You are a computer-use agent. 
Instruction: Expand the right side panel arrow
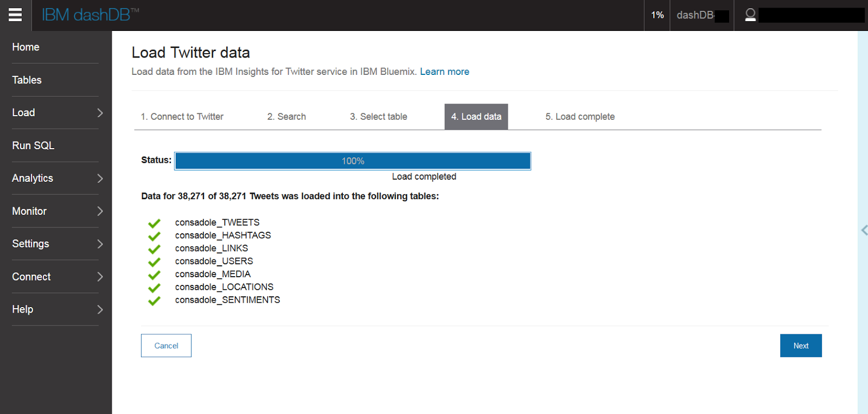pyautogui.click(x=864, y=230)
